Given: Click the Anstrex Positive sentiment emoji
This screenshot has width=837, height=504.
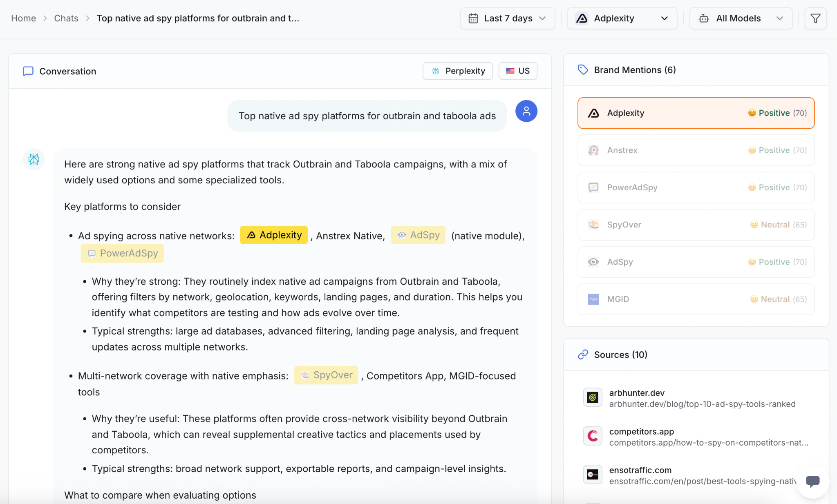Looking at the screenshot, I should click(752, 150).
